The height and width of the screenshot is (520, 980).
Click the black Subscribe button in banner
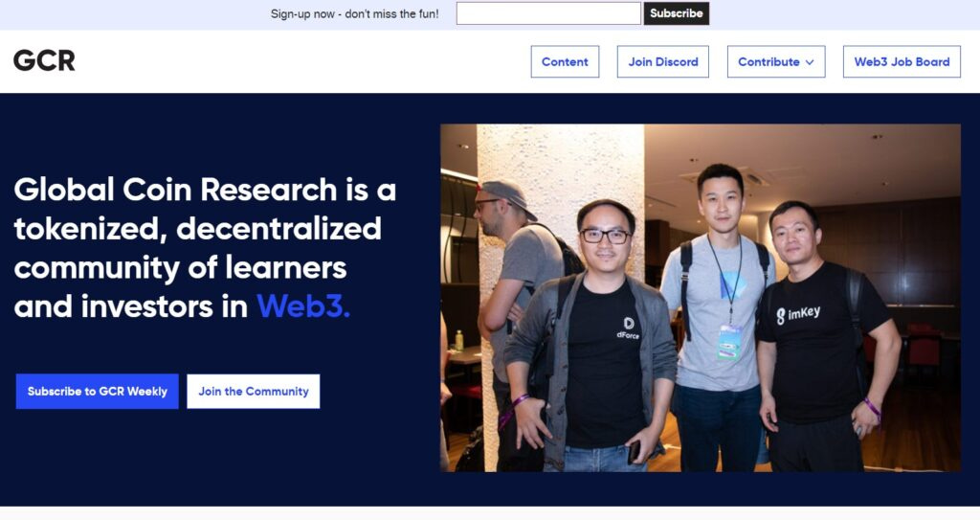point(677,13)
